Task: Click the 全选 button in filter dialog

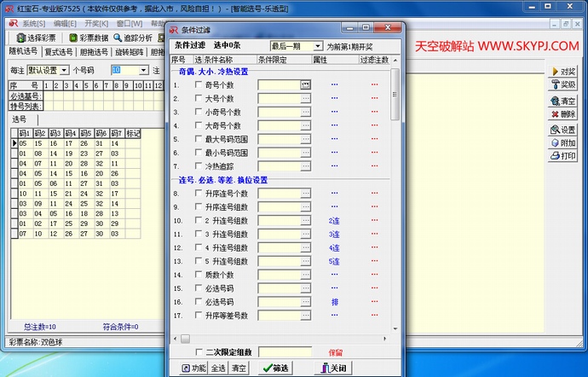Action: tap(219, 368)
